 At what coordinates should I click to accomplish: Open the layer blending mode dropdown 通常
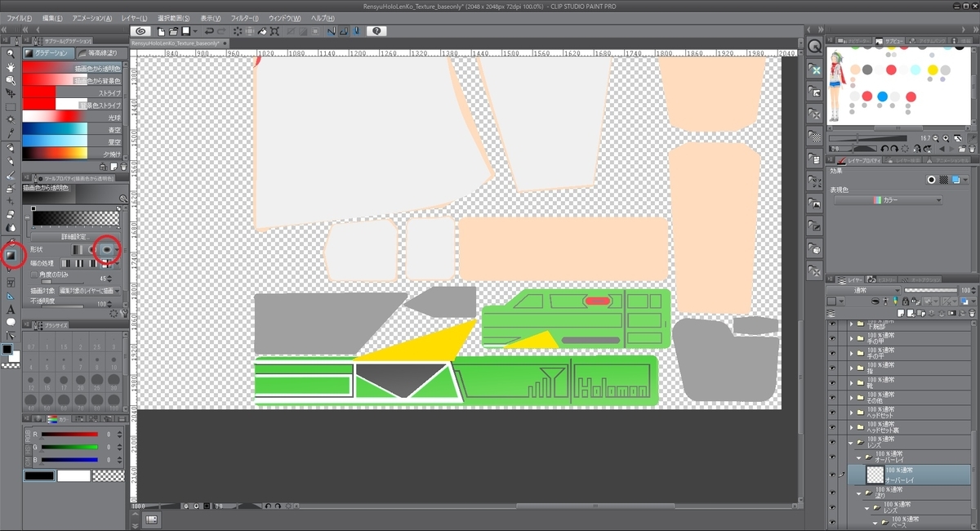pyautogui.click(x=862, y=290)
